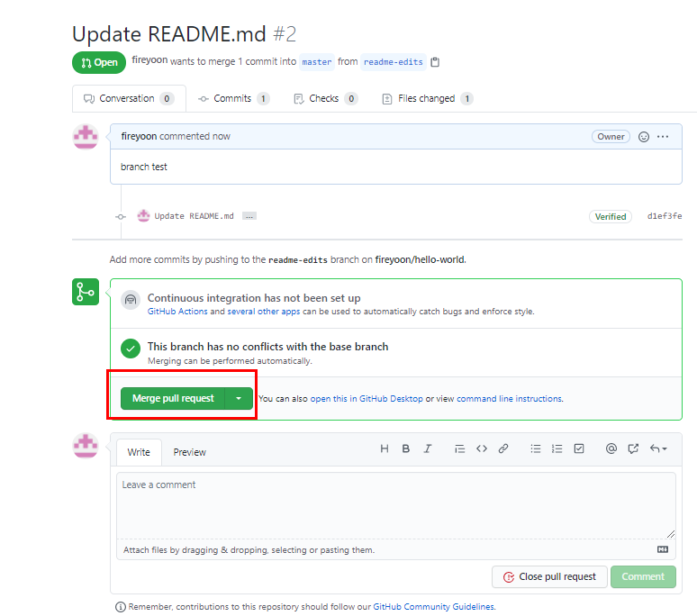Apply italic text formatting
Image resolution: width=697 pixels, height=616 pixels.
[x=427, y=448]
